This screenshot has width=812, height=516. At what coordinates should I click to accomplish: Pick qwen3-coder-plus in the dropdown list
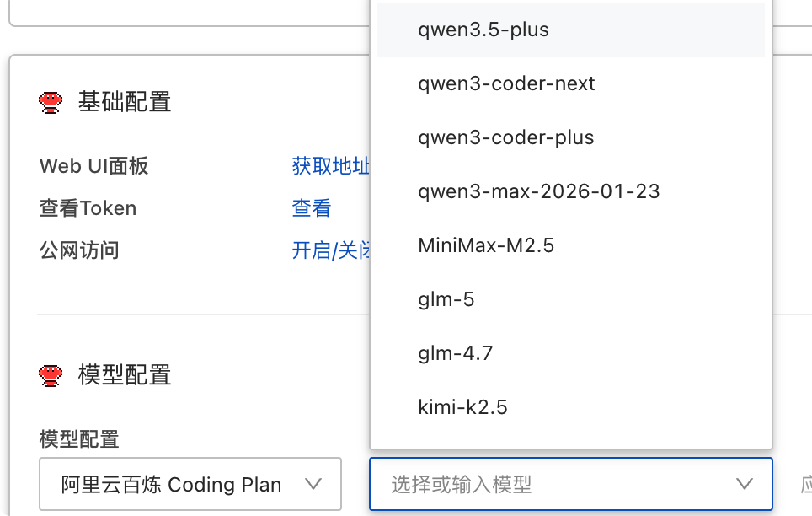(506, 137)
